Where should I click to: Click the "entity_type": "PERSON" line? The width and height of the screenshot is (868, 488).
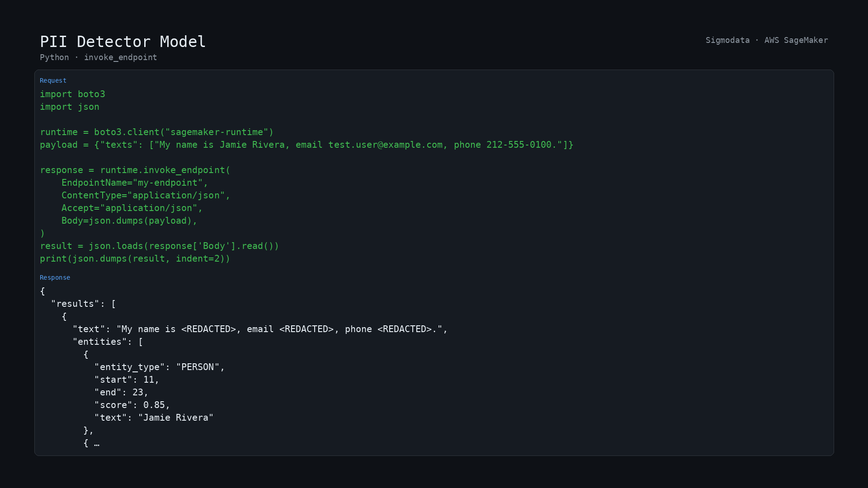(x=160, y=367)
